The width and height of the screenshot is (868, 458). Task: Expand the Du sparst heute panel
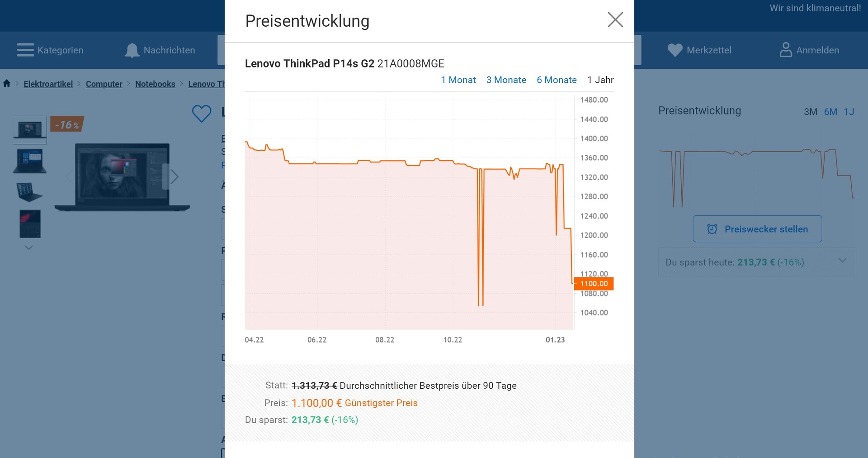tap(842, 261)
